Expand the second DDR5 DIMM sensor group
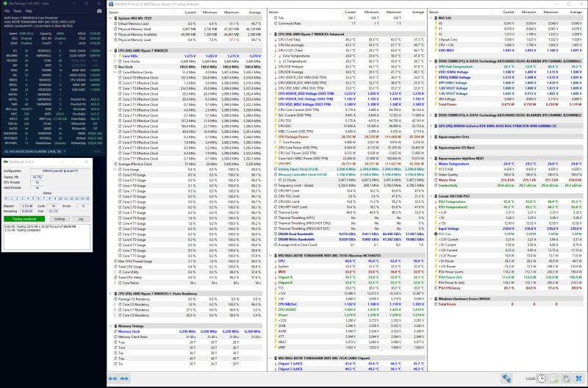The width and height of the screenshot is (588, 388). pyautogui.click(x=431, y=115)
